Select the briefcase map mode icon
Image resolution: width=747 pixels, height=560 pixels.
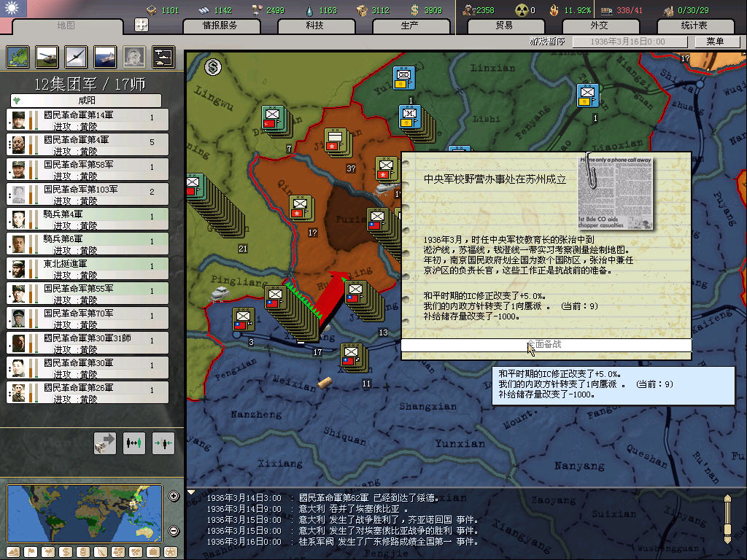(153, 552)
